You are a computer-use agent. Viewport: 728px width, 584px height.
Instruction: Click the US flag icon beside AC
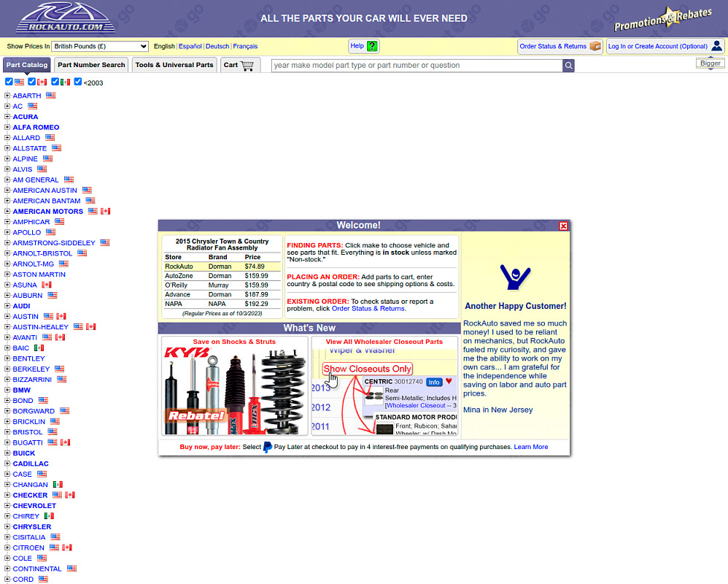click(33, 106)
